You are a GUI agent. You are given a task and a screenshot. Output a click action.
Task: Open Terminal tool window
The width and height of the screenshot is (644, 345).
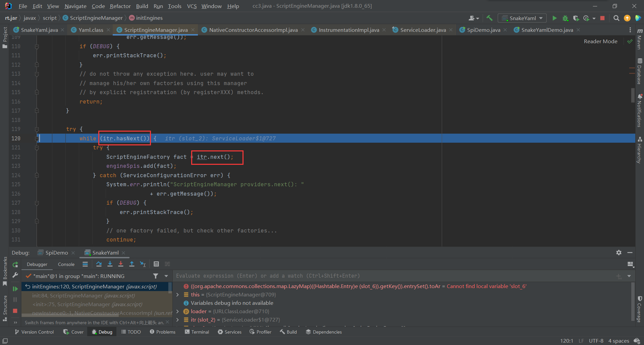click(x=197, y=332)
